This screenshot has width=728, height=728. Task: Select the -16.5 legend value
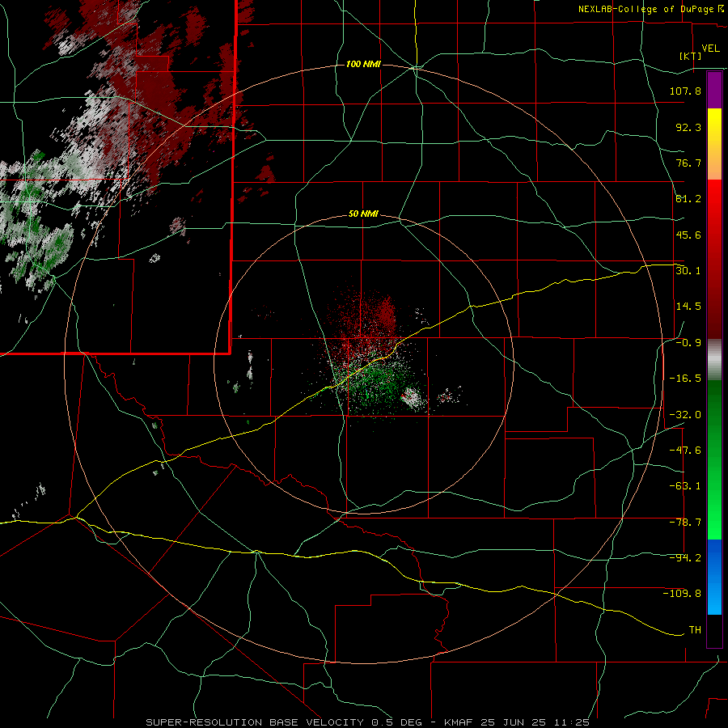coord(685,379)
